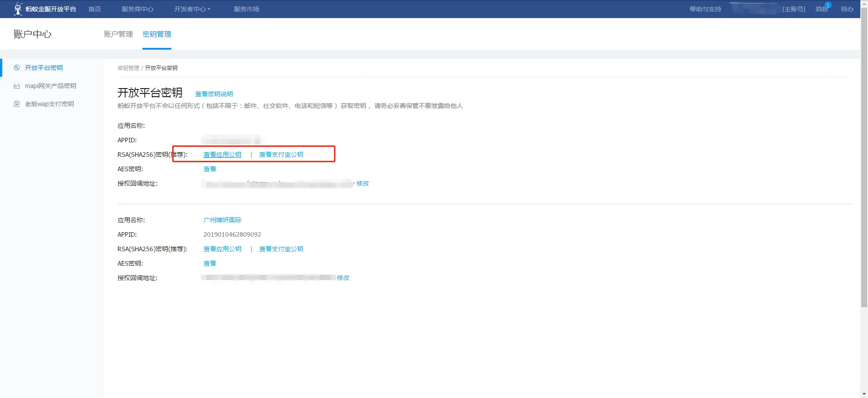Open the 广州婵妍国际 application link
The height and width of the screenshot is (398, 868).
click(x=222, y=220)
